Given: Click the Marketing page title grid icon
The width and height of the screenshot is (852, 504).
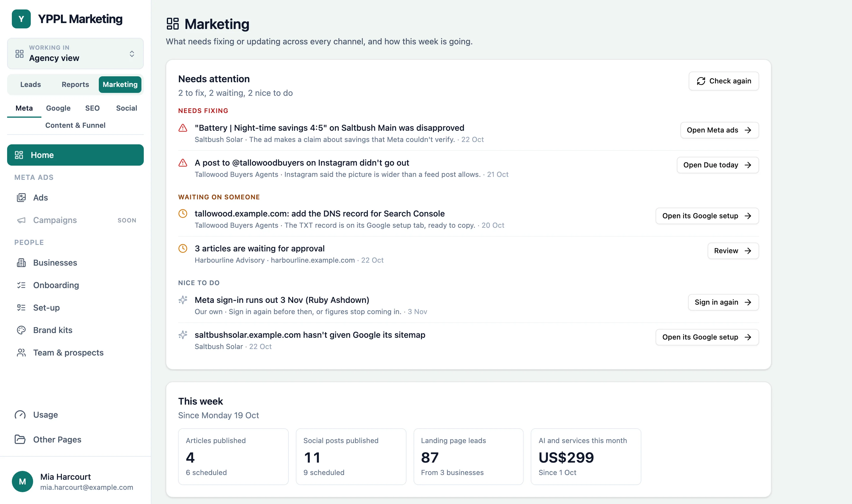Looking at the screenshot, I should [172, 24].
